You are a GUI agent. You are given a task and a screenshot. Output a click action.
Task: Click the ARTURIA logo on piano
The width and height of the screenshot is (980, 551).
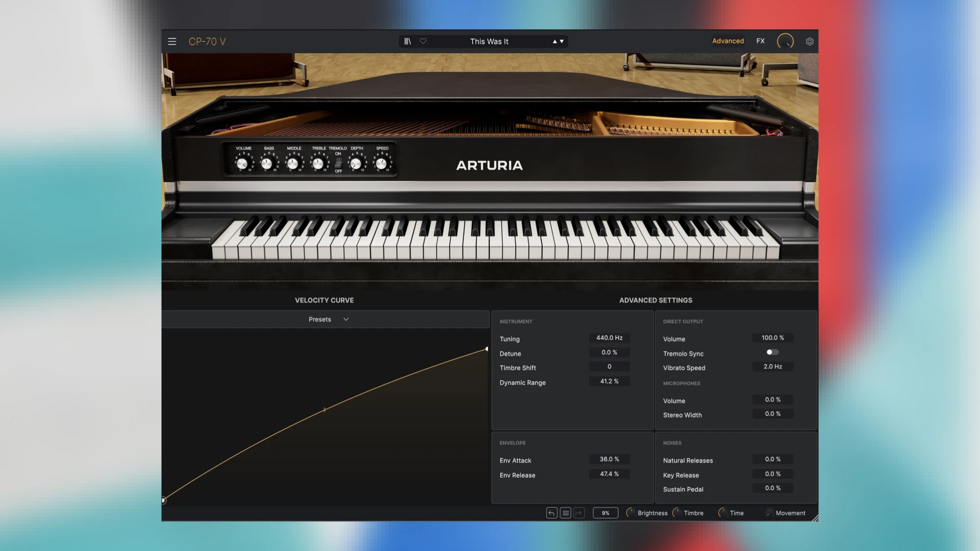click(x=489, y=165)
